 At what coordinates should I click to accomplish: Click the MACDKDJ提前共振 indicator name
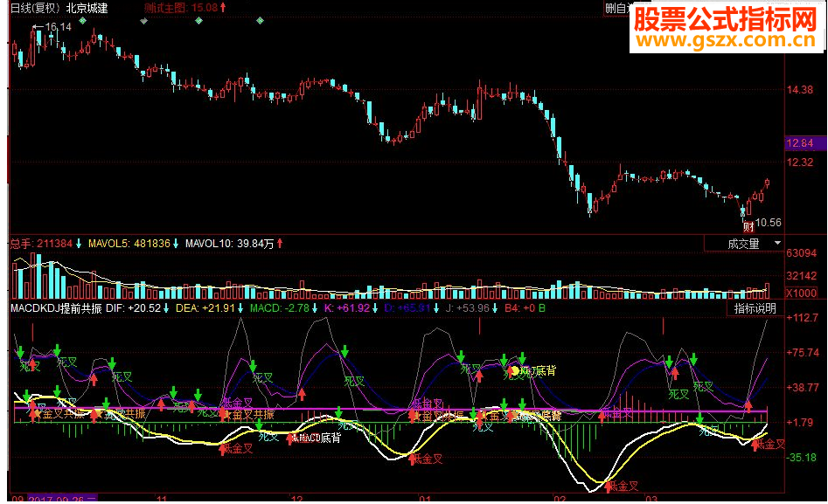[x=56, y=307]
